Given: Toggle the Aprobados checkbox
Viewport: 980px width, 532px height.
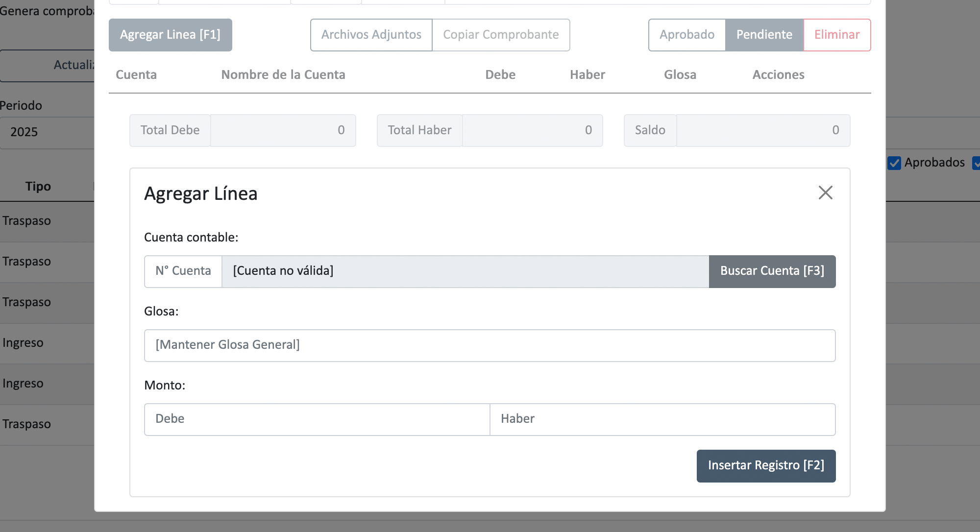Looking at the screenshot, I should (894, 163).
